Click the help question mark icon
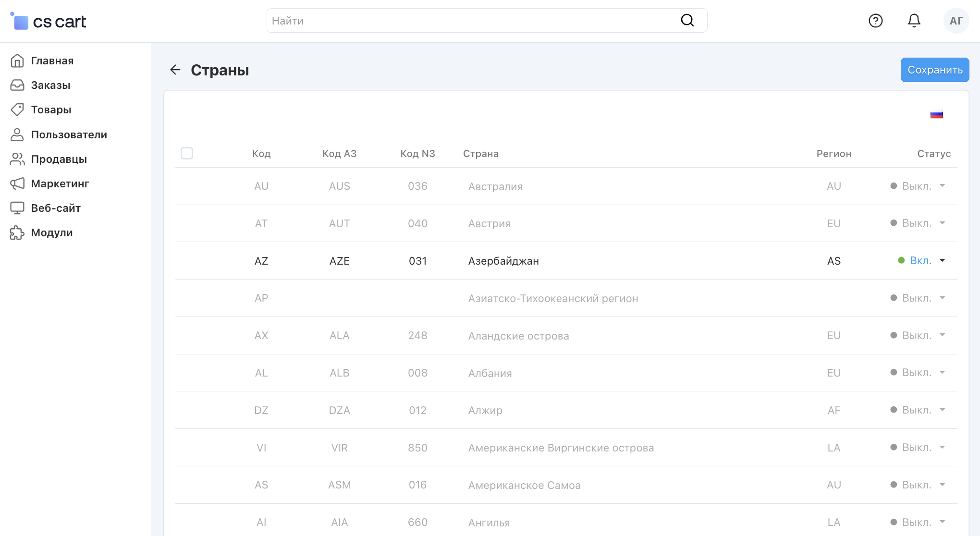 (875, 21)
